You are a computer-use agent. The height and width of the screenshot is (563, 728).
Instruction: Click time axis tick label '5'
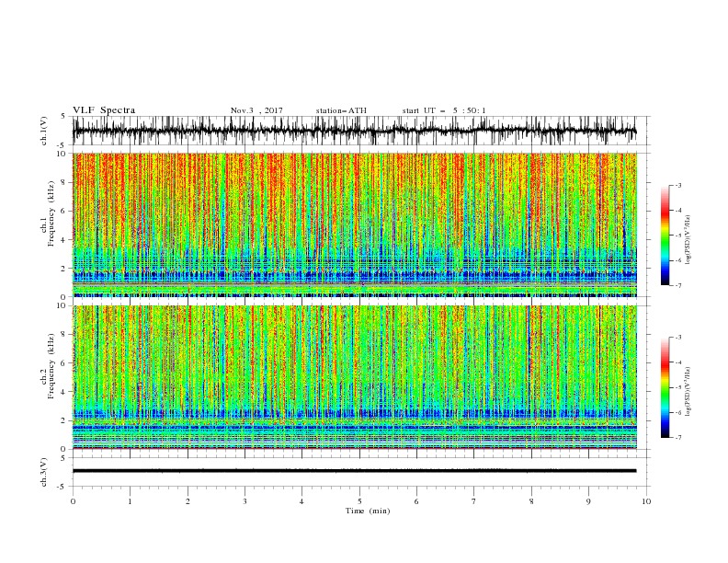click(359, 501)
